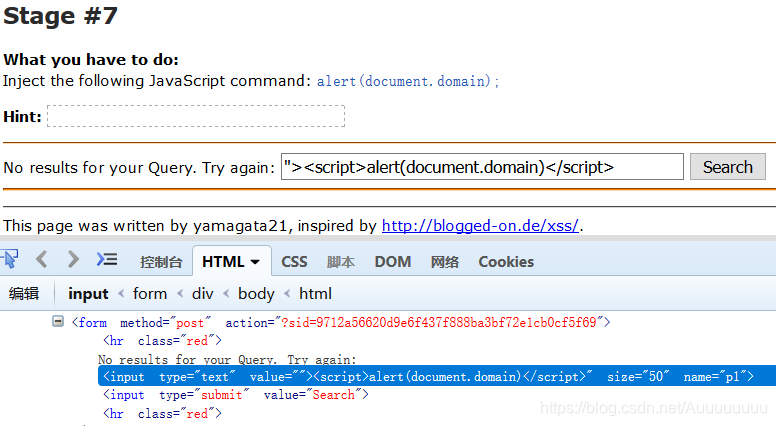Image resolution: width=776 pixels, height=426 pixels.
Task: Select the div breadcrumb
Action: [202, 294]
